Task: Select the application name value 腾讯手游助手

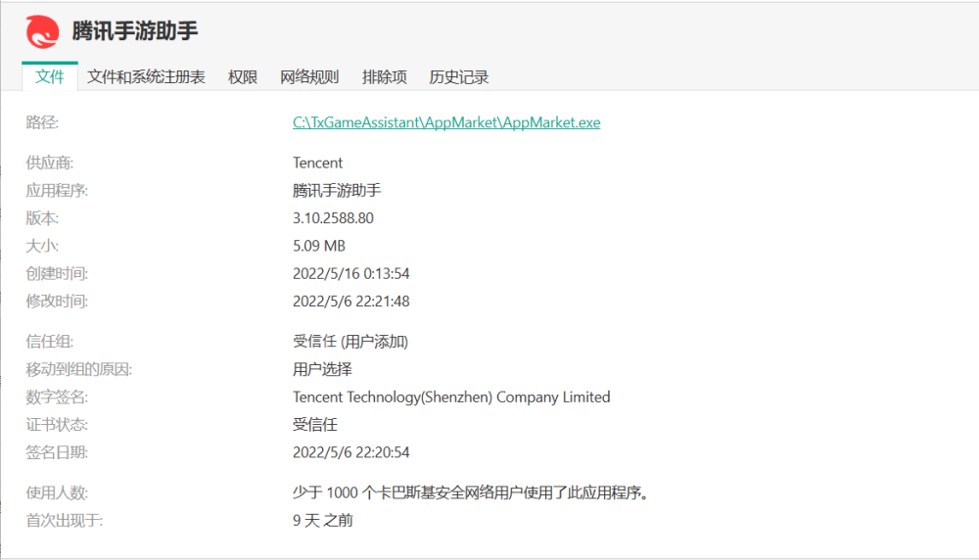Action: coord(337,190)
